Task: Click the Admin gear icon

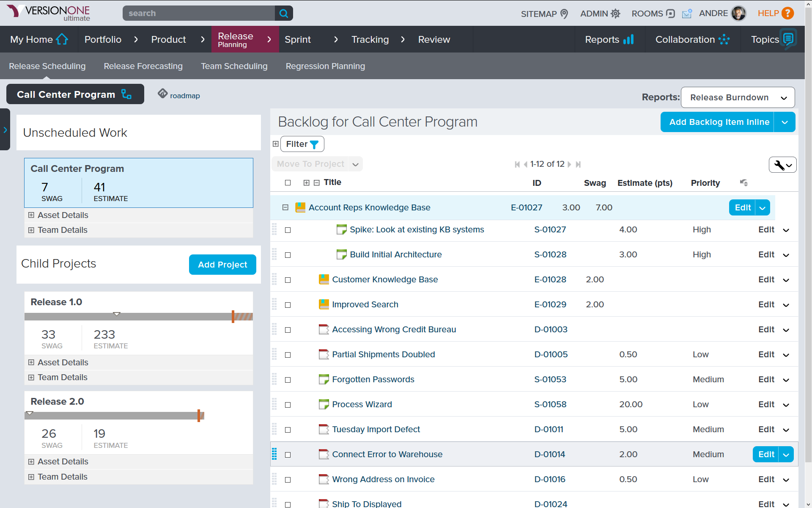Action: coord(615,14)
